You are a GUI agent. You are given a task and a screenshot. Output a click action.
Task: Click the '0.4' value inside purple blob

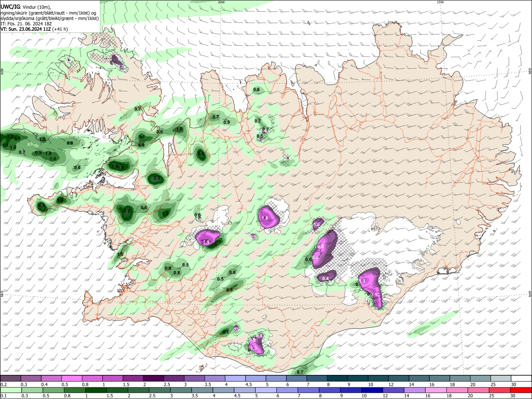(325, 278)
